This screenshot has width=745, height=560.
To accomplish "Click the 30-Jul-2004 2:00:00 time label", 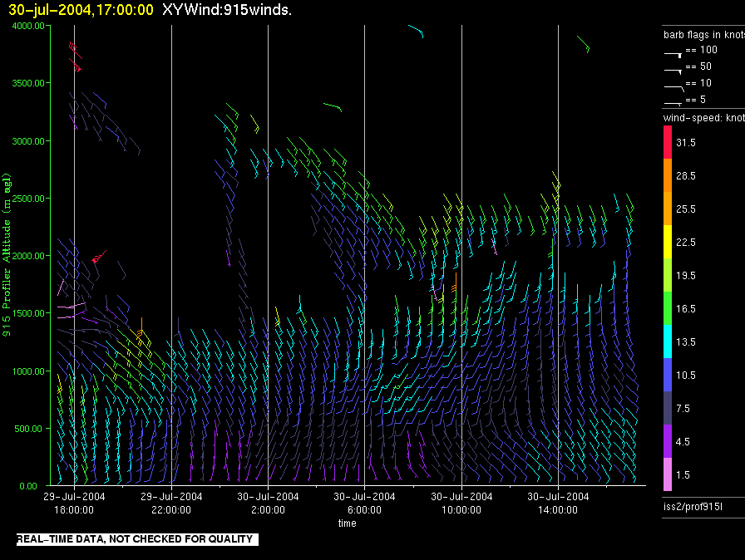I will [268, 503].
